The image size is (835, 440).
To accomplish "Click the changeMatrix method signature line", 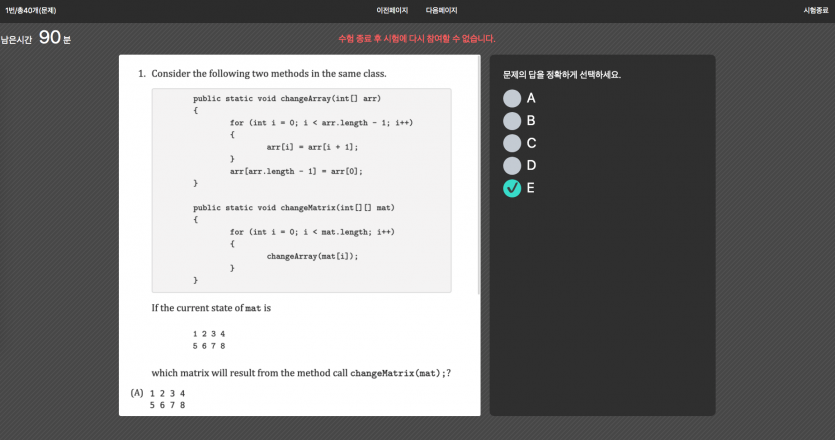I will 294,208.
